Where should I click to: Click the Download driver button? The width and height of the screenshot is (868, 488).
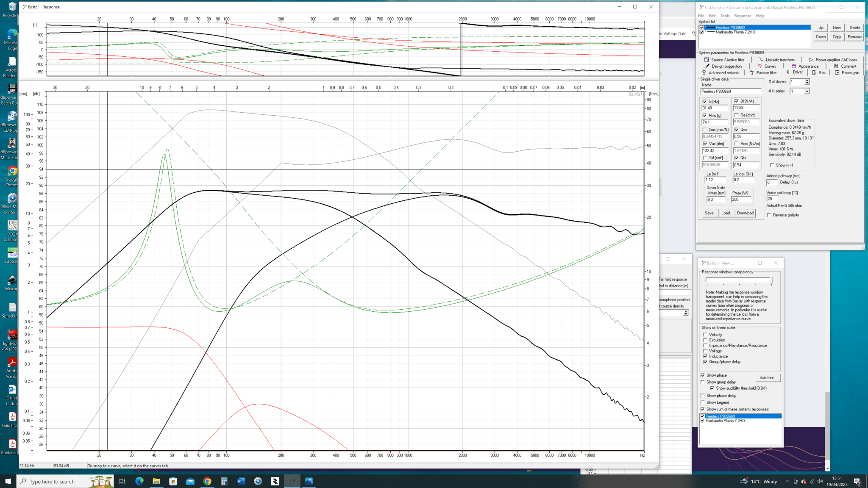745,213
